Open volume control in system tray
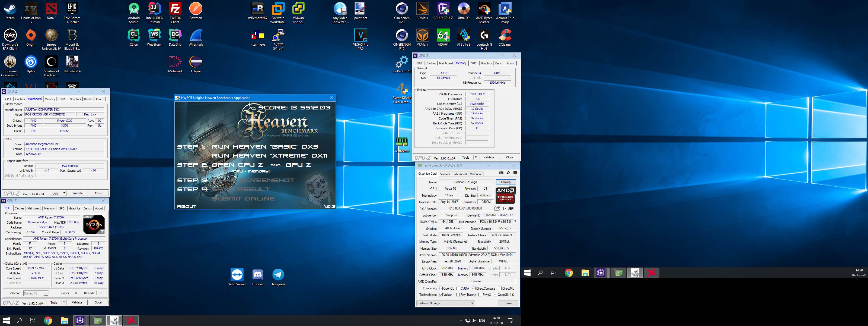Screen dimensions: 868x326 474,321
